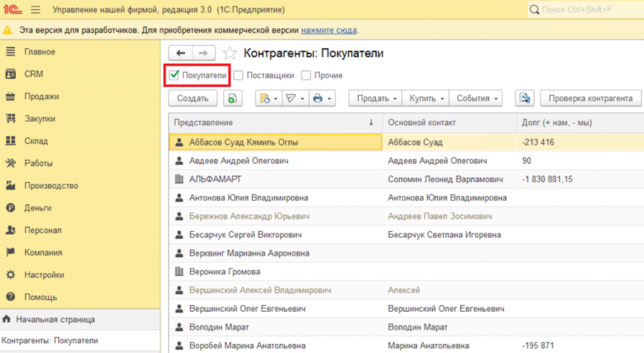644x353 pixels.
Task: Click the exchange document icon before Проверка контрагента
Action: pyautogui.click(x=525, y=99)
